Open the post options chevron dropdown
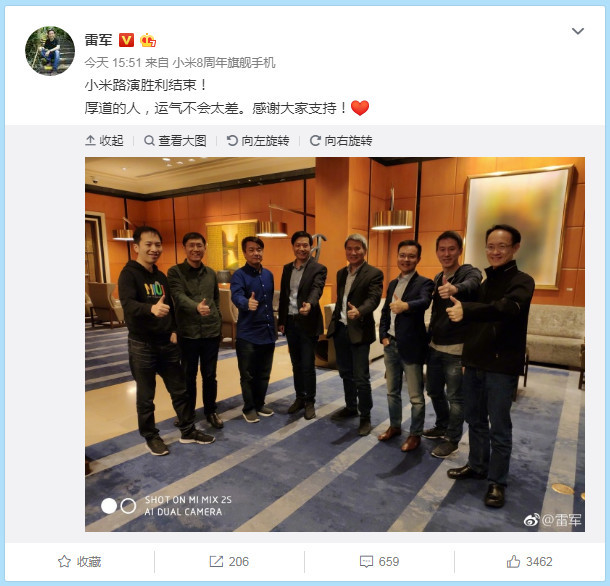 [578, 31]
